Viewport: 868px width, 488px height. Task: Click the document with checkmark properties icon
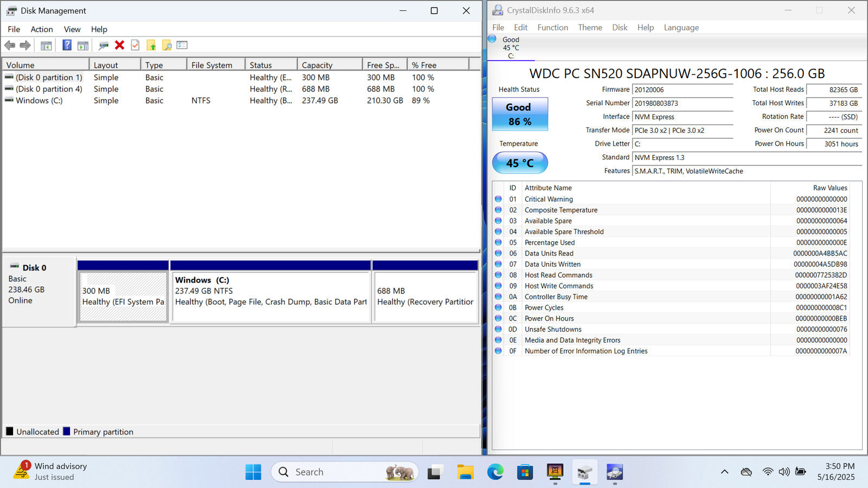pyautogui.click(x=135, y=46)
